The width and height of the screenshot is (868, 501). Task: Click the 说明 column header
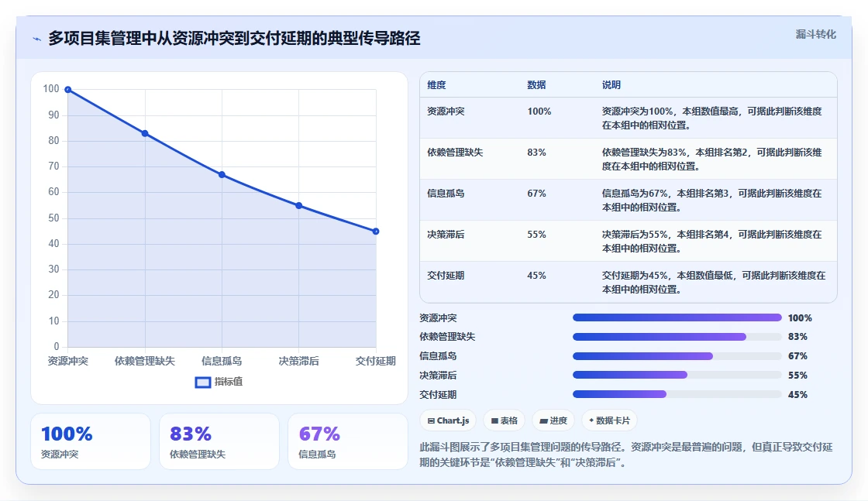click(x=611, y=85)
